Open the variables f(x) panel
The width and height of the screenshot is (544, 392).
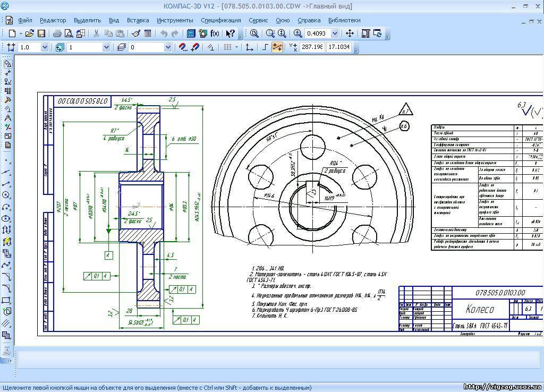[x=215, y=33]
